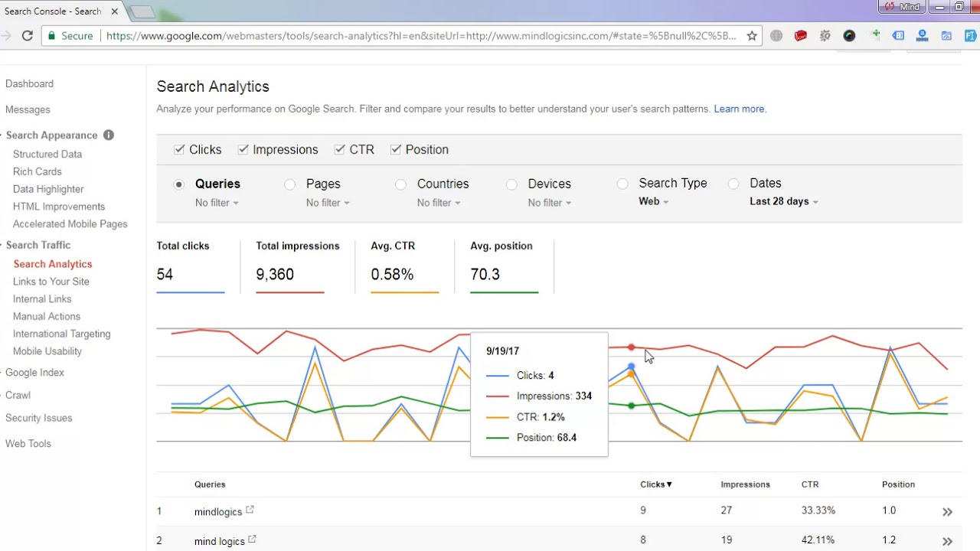Open the Web search type dropdown
Image resolution: width=980 pixels, height=551 pixels.
(x=654, y=201)
